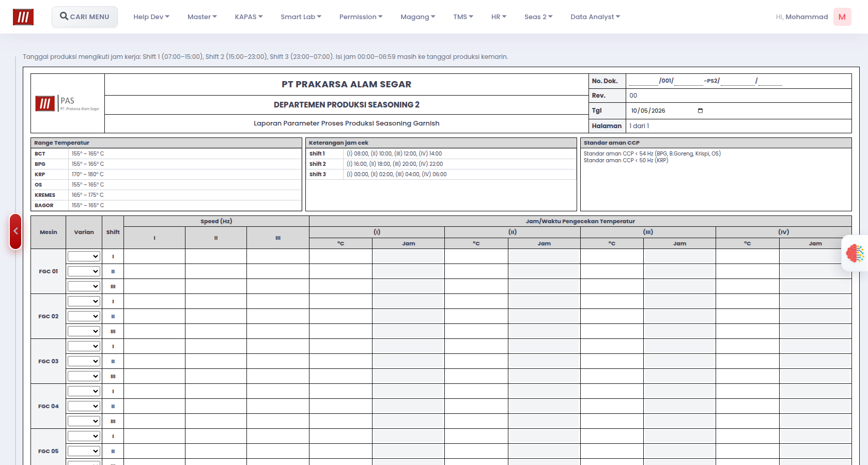Click the Laporan Parameter Proses title
Image resolution: width=868 pixels, height=465 pixels.
click(x=347, y=123)
